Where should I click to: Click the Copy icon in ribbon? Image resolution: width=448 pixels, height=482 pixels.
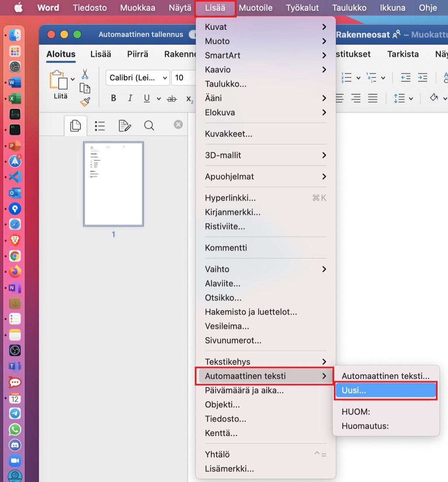[x=85, y=88]
